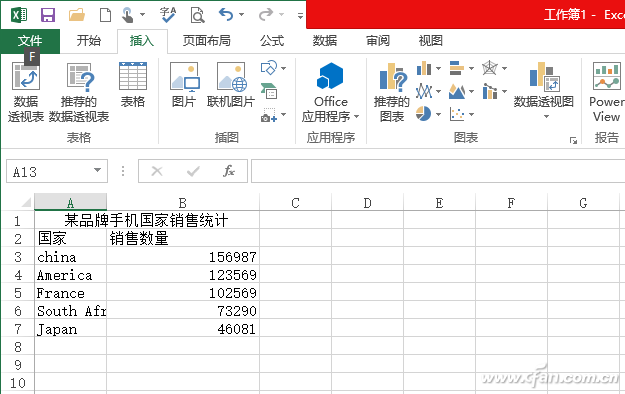Click the insert function fx button
Screen dimensions: 625x394
229,171
